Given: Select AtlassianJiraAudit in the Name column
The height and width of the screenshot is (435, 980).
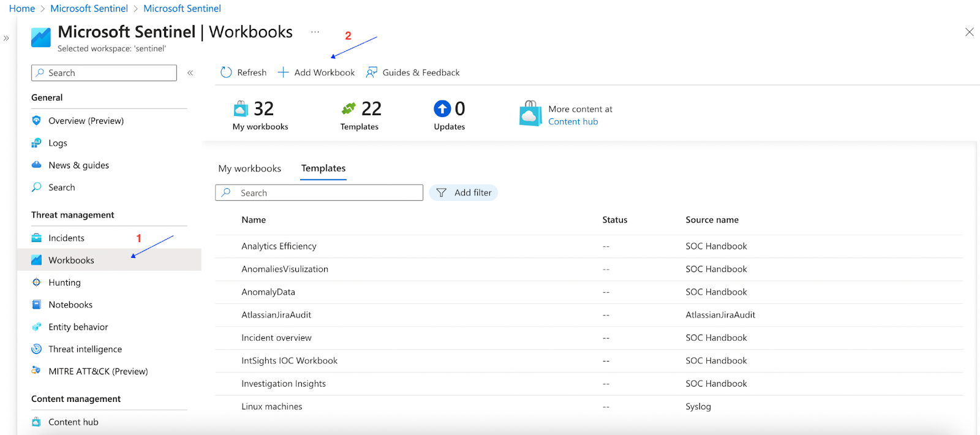Looking at the screenshot, I should click(276, 314).
